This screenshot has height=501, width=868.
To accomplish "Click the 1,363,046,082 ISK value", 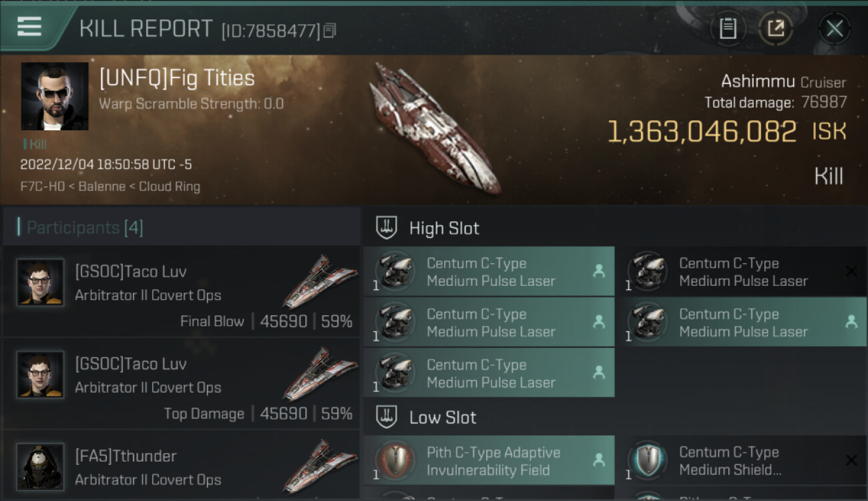I will click(702, 132).
